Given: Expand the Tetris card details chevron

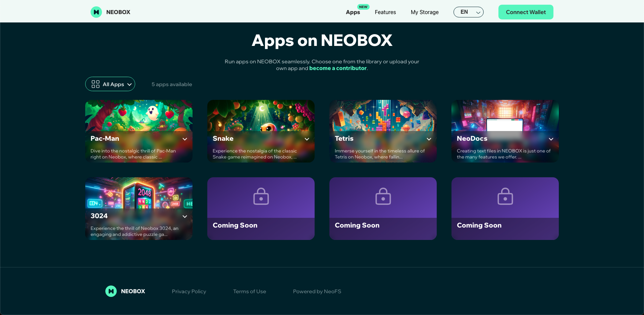Looking at the screenshot, I should coord(429,139).
